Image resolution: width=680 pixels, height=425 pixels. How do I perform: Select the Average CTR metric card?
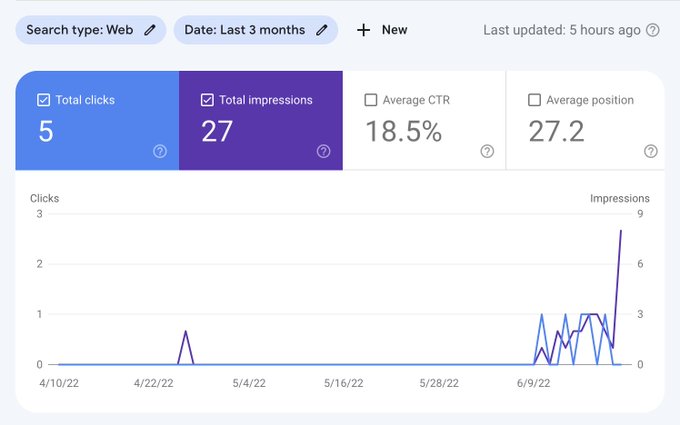[424, 121]
